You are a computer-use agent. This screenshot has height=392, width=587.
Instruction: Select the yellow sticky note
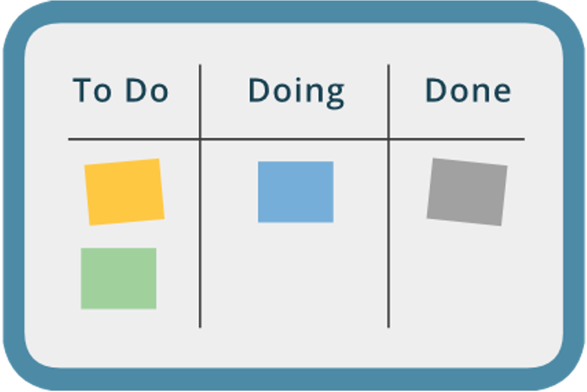pos(124,192)
